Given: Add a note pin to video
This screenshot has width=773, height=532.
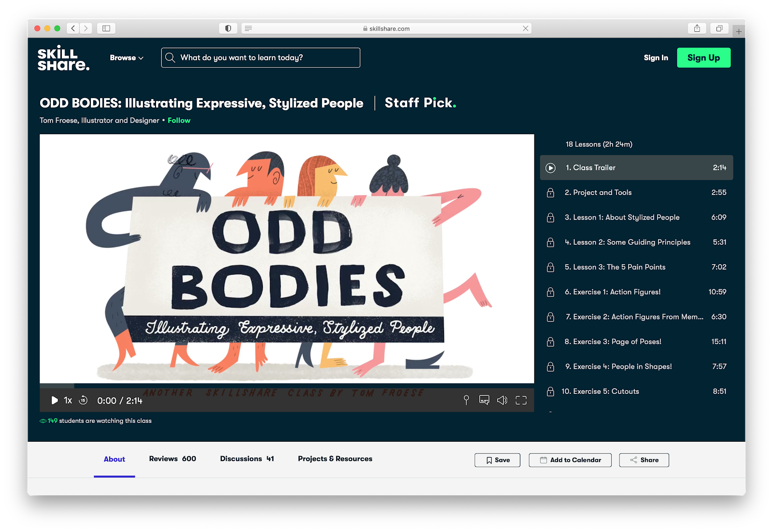Looking at the screenshot, I should [466, 400].
